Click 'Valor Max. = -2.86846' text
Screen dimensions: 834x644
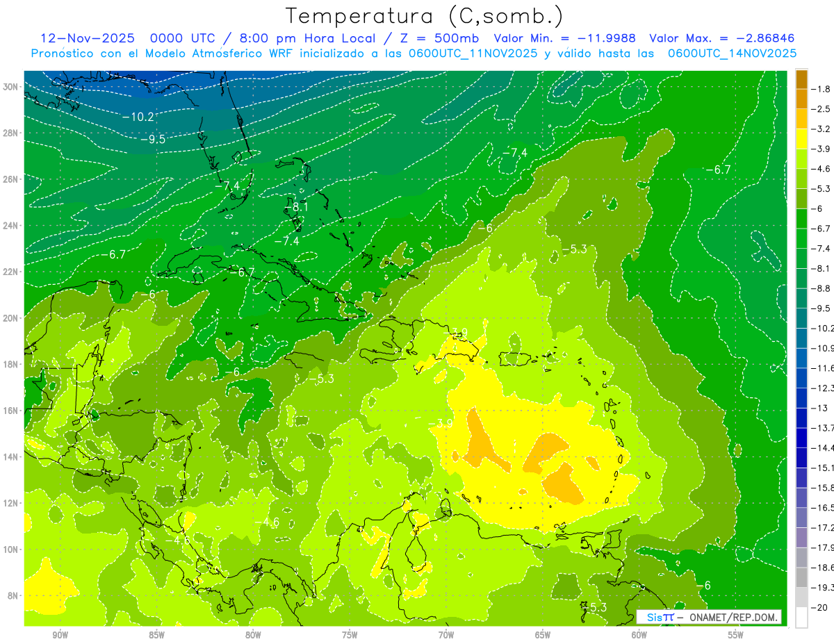tap(722, 38)
